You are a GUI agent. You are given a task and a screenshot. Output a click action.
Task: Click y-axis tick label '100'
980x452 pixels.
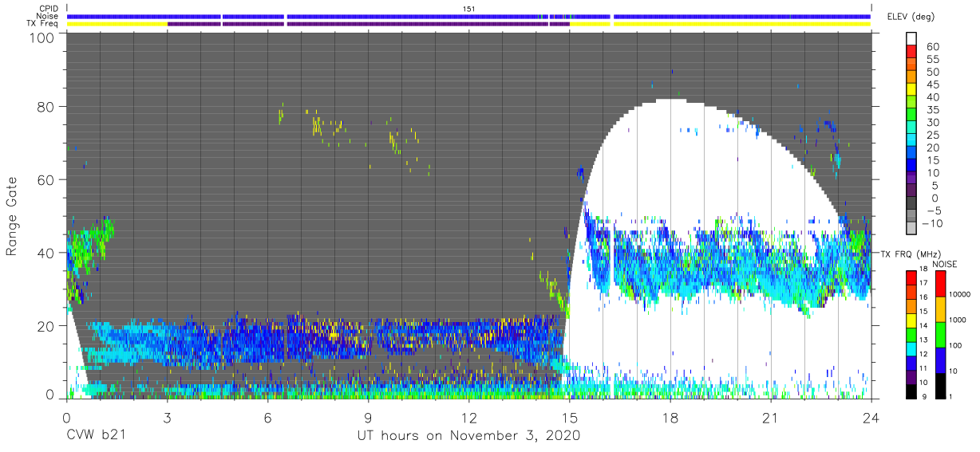43,37
